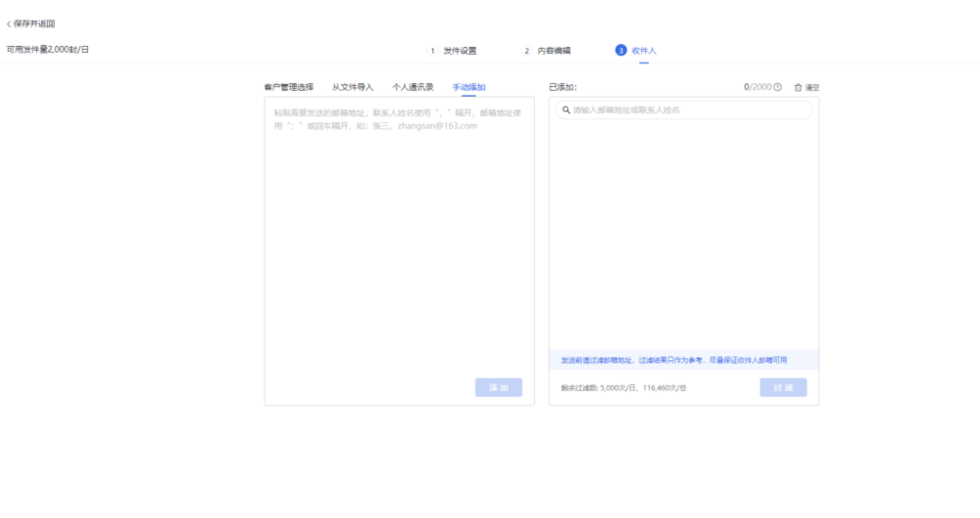
Task: Go to the 内容编辑 step label
Action: coord(554,50)
